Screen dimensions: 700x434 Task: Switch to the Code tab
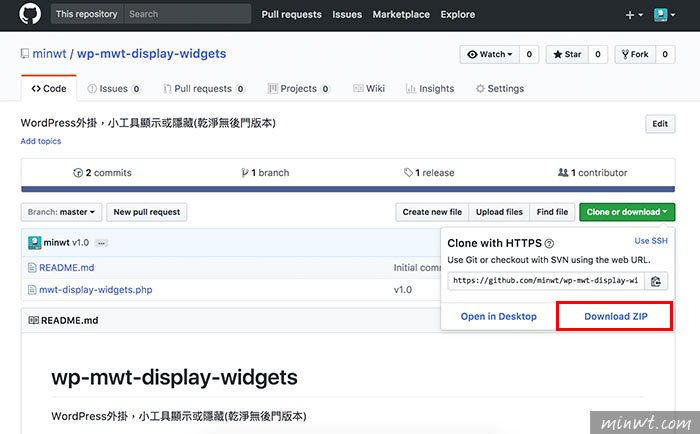(49, 88)
